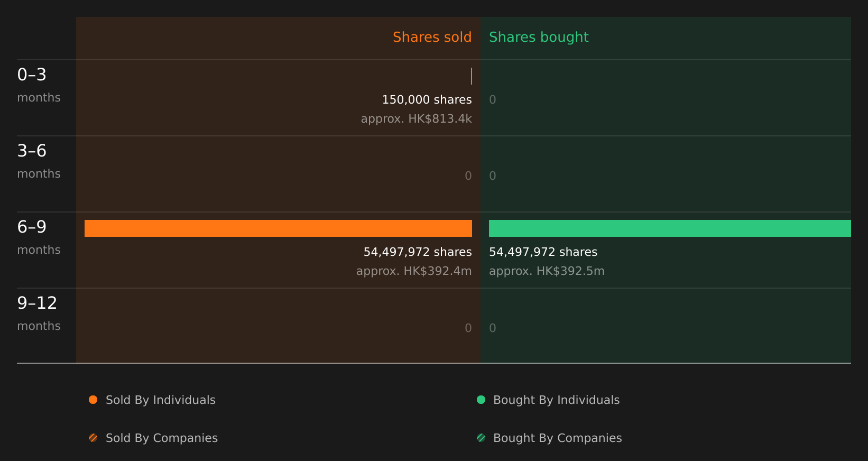868x461 pixels.
Task: Click approx. HK$392.4m text
Action: (414, 271)
